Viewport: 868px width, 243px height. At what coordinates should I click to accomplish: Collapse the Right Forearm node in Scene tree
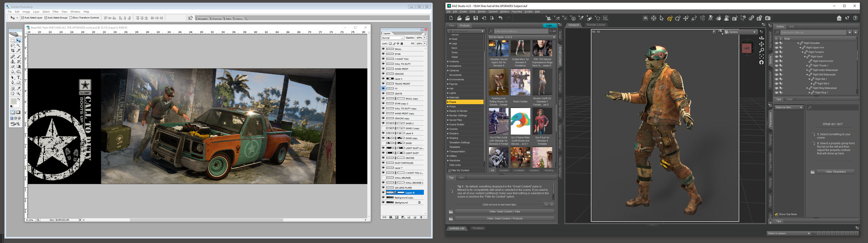coord(803,52)
